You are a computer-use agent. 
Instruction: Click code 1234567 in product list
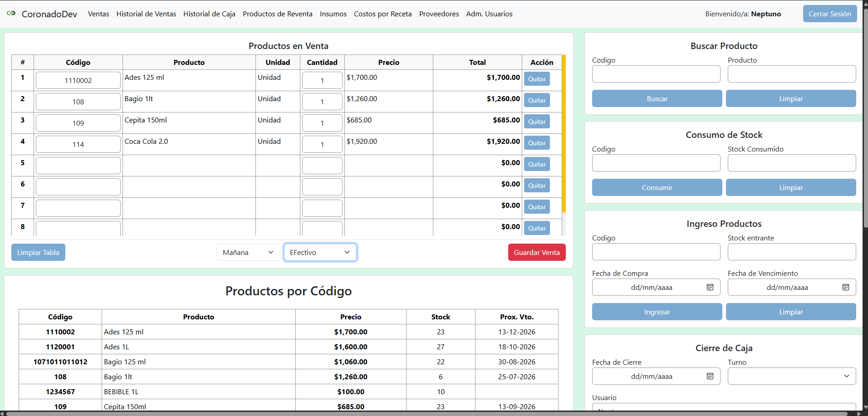60,392
